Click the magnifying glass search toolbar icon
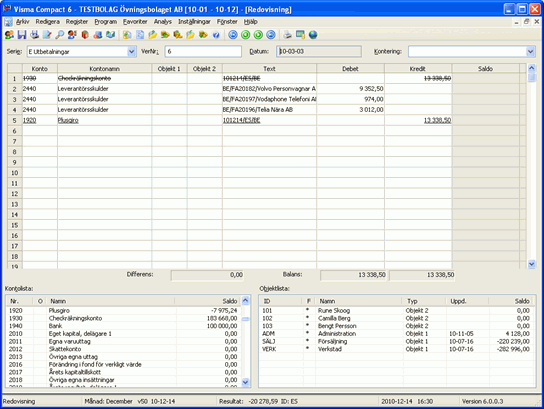 click(x=60, y=35)
